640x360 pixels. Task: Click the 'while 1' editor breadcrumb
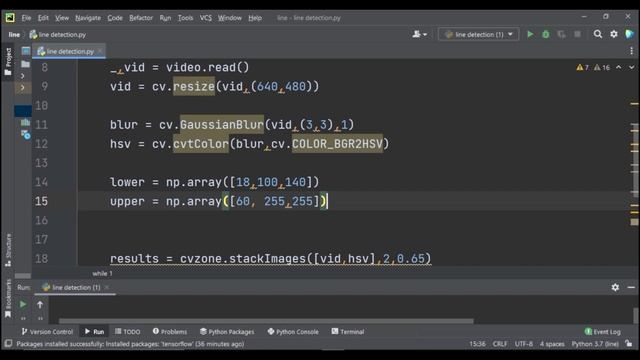tap(102, 273)
